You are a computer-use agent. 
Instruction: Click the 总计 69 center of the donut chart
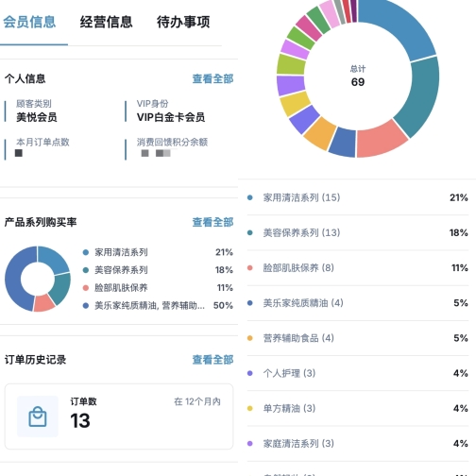coord(358,76)
